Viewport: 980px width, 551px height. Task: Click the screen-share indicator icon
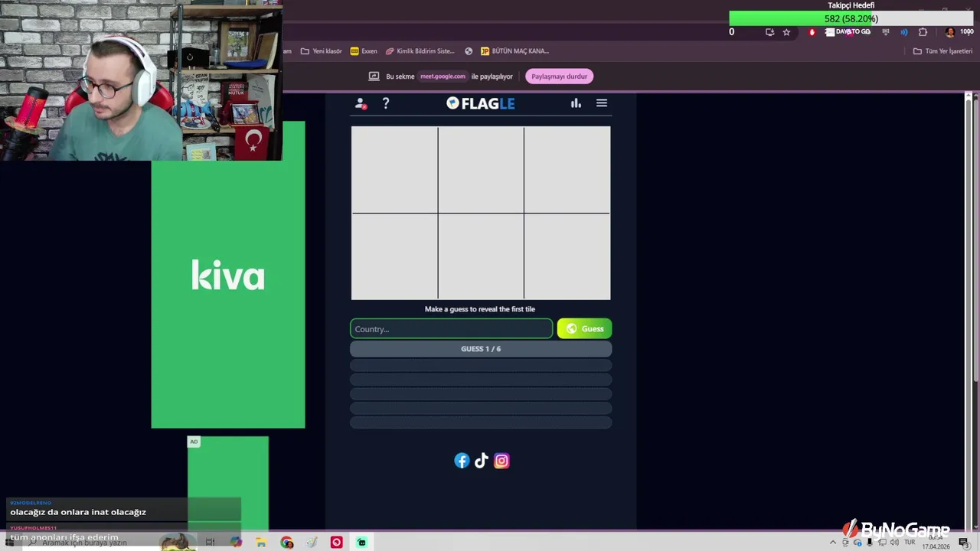tap(374, 77)
